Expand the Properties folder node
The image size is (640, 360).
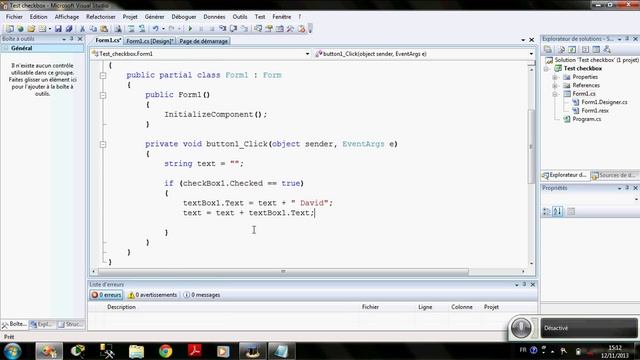[x=555, y=77]
